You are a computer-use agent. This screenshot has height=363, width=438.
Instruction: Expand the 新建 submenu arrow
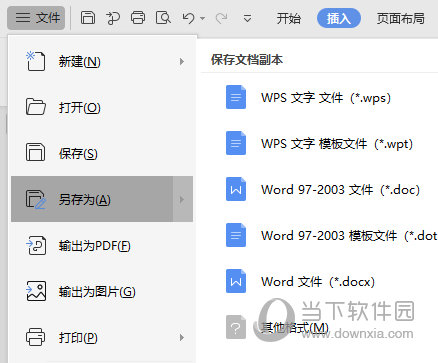point(182,61)
